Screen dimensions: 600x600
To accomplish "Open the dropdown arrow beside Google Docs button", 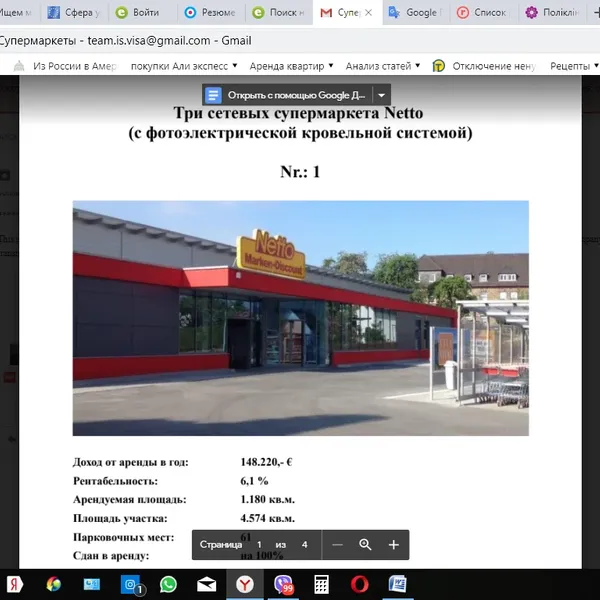I will pyautogui.click(x=382, y=95).
